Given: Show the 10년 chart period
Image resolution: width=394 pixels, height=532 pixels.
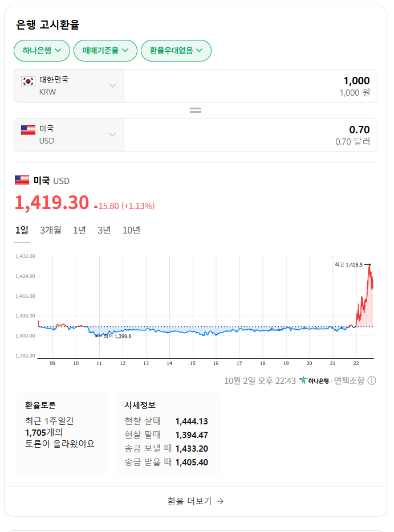Looking at the screenshot, I should click(131, 230).
